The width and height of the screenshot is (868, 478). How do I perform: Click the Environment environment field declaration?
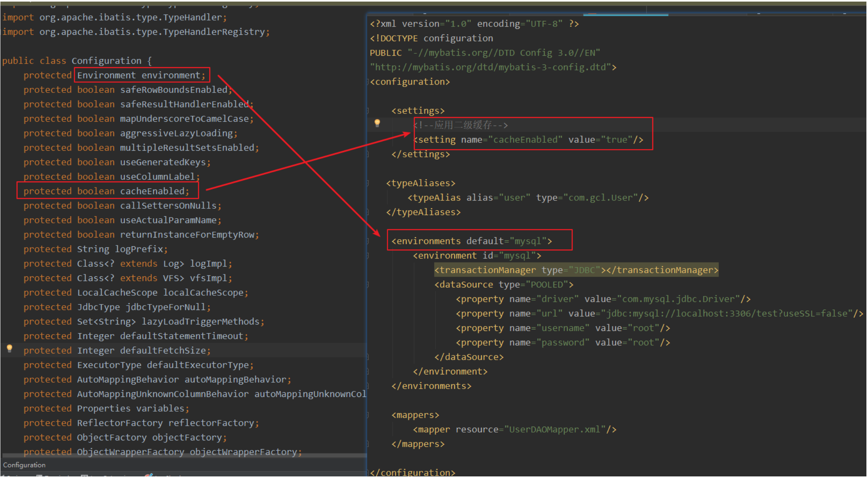coord(141,76)
